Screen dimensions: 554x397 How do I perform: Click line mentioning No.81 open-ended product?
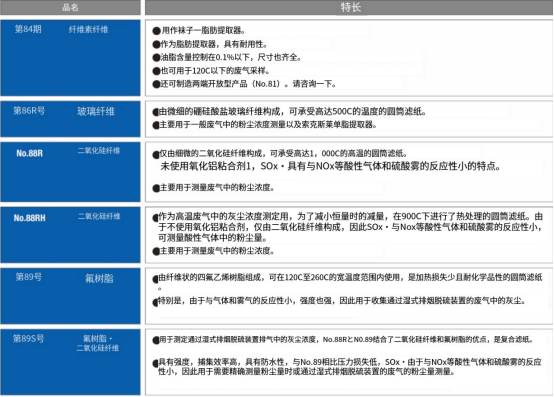248,84
